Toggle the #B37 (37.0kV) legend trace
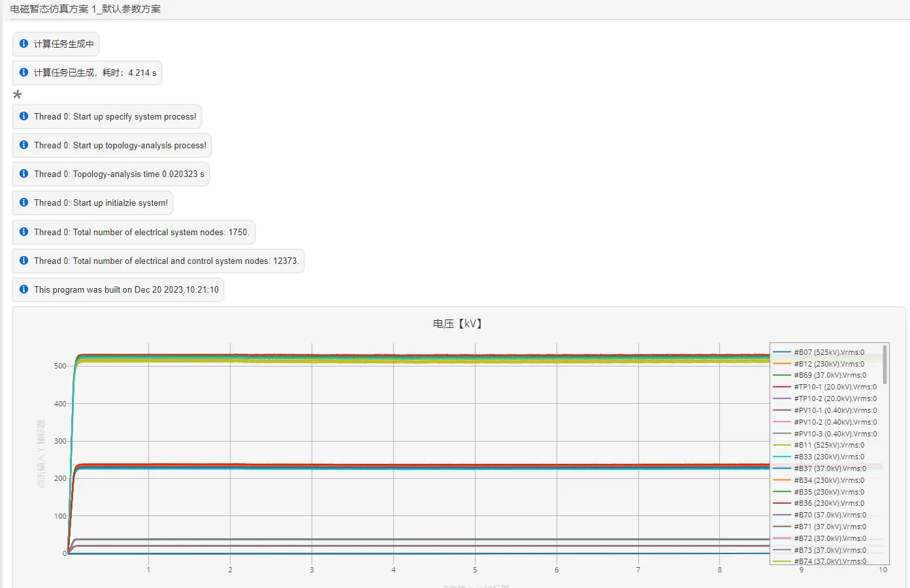This screenshot has height=588, width=910. coord(819,468)
